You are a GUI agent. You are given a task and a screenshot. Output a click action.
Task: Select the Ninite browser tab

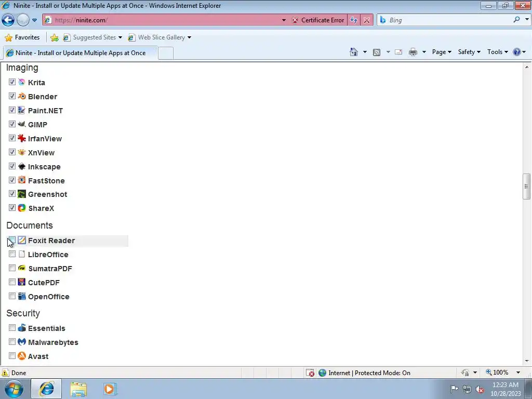coord(81,53)
